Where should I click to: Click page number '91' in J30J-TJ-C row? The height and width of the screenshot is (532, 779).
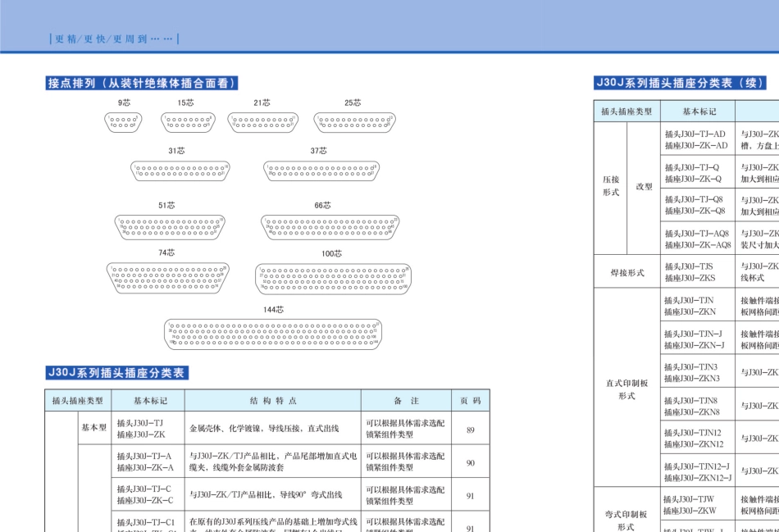[x=470, y=496]
